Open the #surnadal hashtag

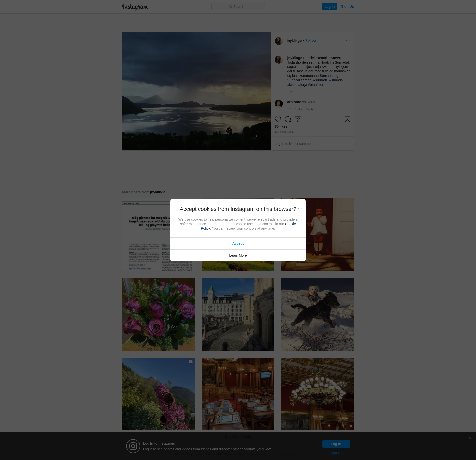[321, 80]
